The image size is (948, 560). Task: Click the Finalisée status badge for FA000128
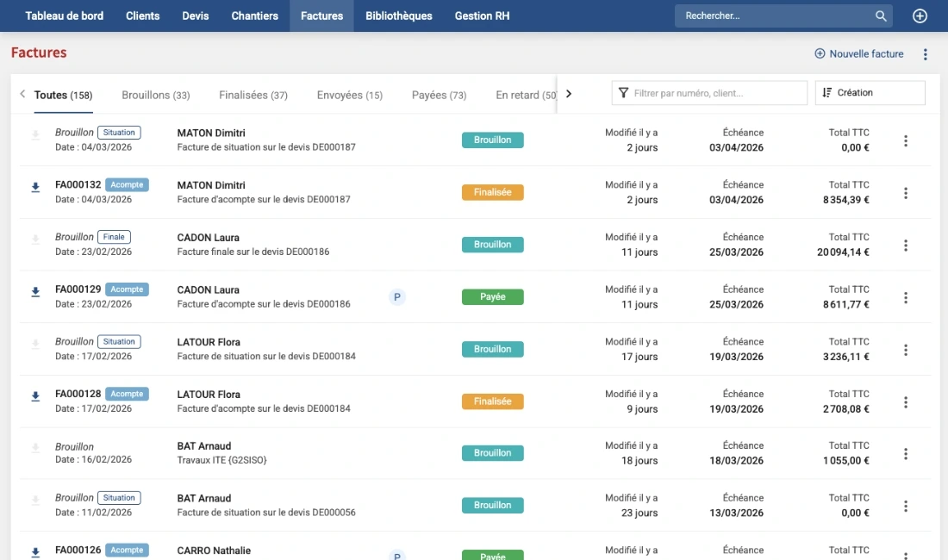492,401
